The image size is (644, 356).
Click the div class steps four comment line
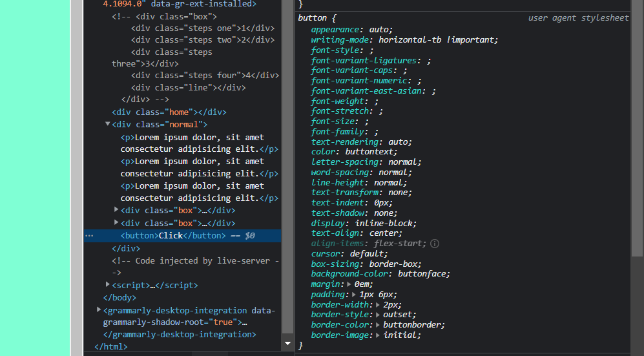click(x=205, y=76)
